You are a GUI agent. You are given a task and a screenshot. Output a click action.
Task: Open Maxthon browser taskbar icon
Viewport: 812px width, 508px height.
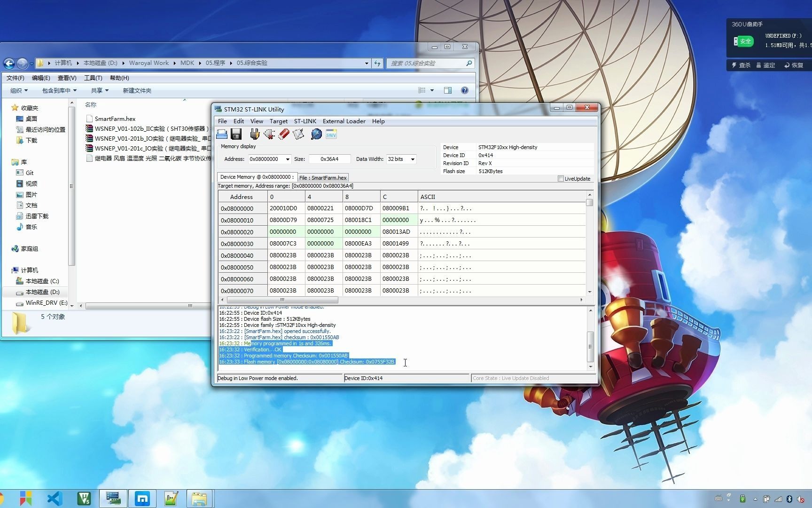pos(142,499)
